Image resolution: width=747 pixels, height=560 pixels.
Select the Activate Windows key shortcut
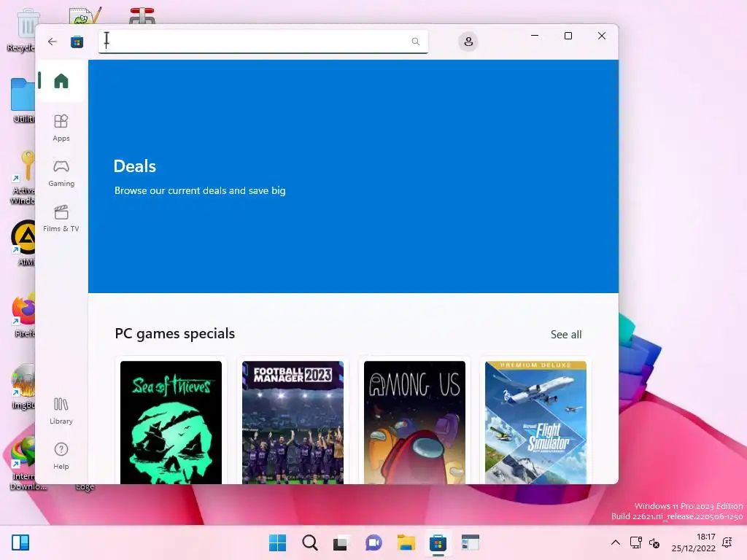click(22, 177)
